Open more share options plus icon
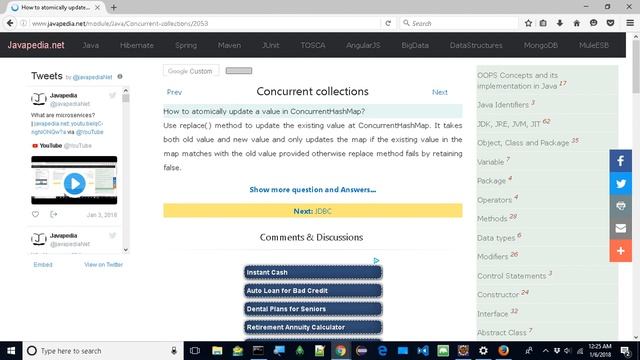This screenshot has width=640, height=360. coord(621,251)
